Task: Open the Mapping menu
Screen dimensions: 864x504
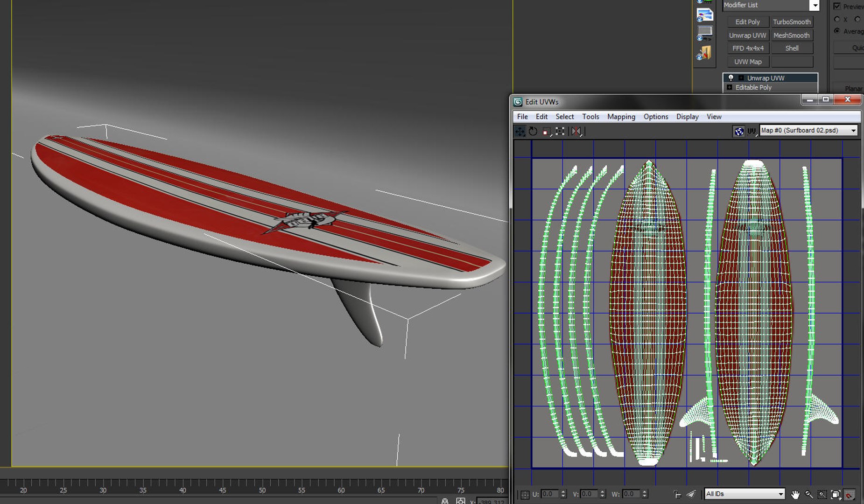Action: tap(621, 117)
